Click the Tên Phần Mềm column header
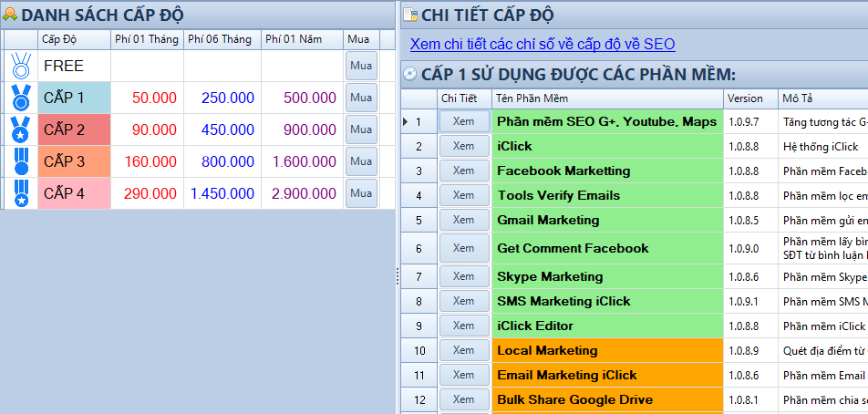Viewport: 868px width, 414px height. [x=608, y=98]
